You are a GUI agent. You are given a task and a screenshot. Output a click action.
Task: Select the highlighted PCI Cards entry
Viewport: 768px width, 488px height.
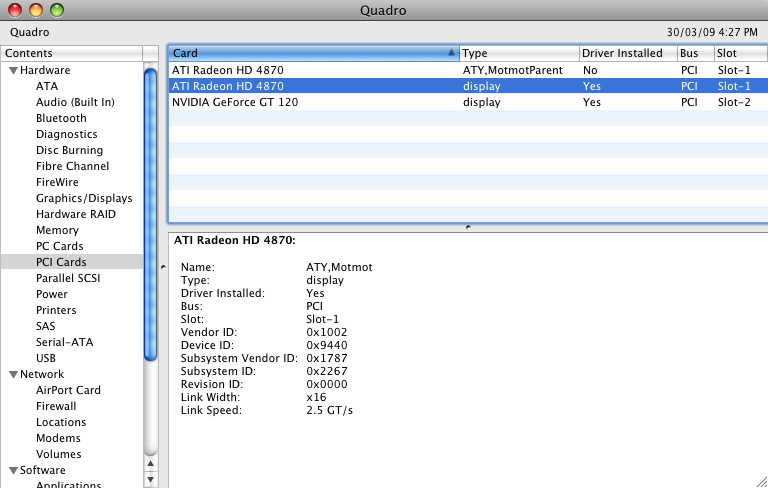point(72,262)
